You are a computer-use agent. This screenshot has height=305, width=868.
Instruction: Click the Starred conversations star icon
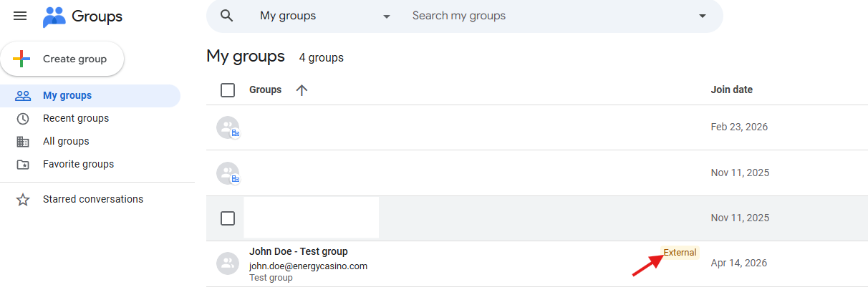23,200
